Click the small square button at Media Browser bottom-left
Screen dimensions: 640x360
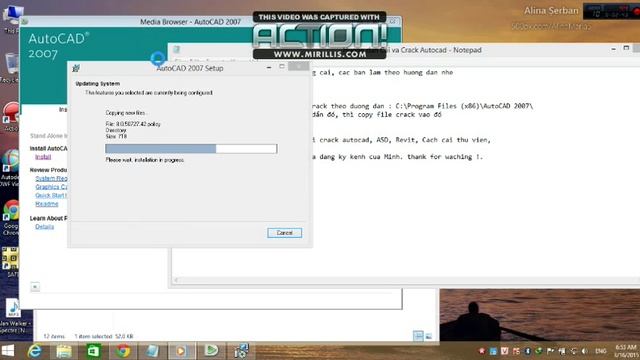tap(35, 287)
